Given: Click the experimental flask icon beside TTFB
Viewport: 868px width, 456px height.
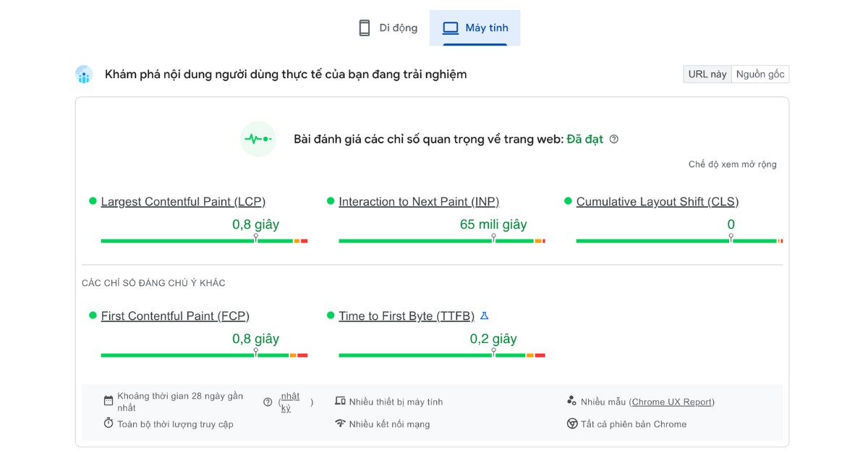Looking at the screenshot, I should coord(485,316).
